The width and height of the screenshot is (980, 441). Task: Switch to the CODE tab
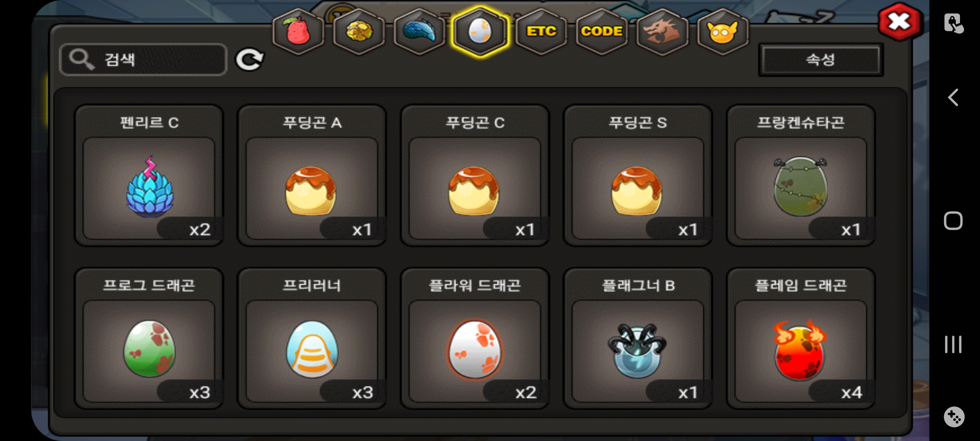tap(601, 31)
